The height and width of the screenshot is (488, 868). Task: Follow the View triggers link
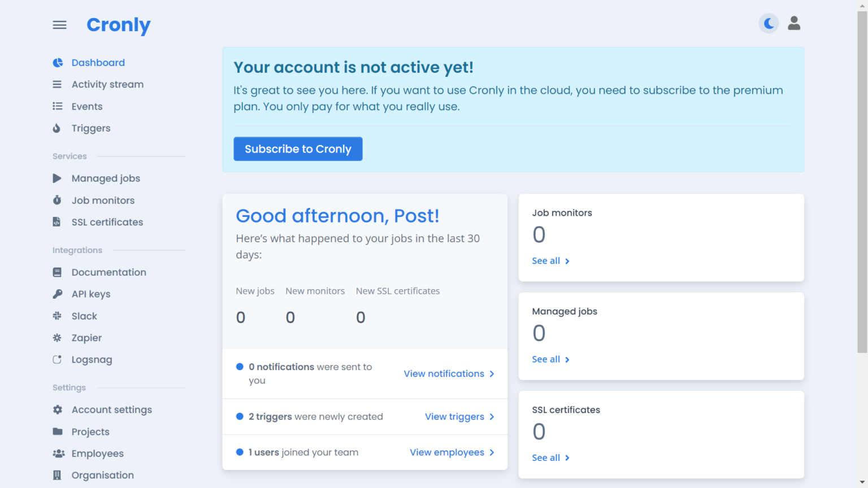(x=454, y=417)
